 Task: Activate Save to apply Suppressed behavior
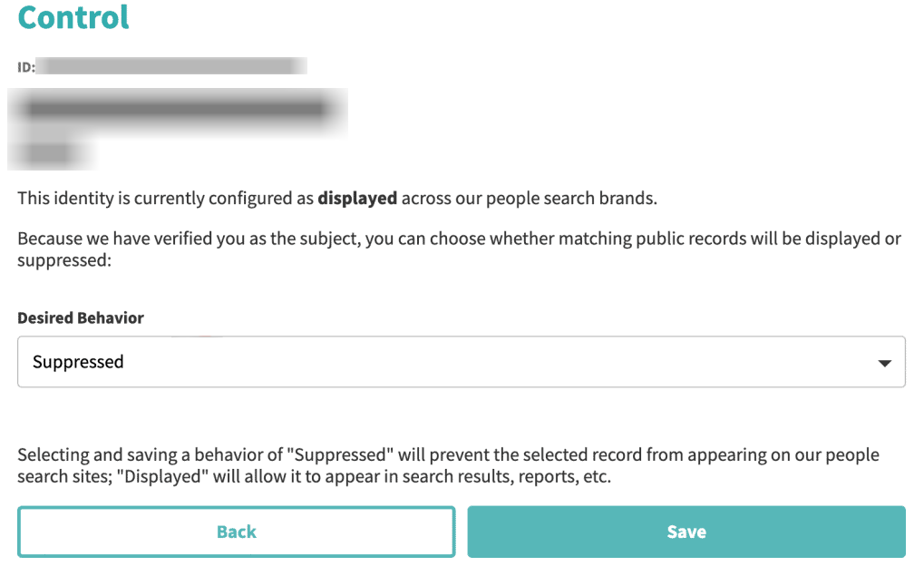(x=686, y=532)
